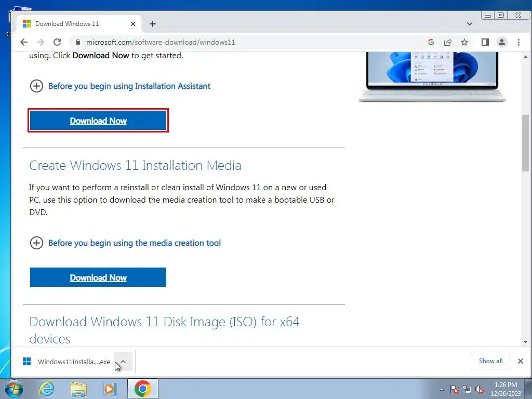Open the tab search chevron
The height and width of the screenshot is (399, 532).
point(470,24)
